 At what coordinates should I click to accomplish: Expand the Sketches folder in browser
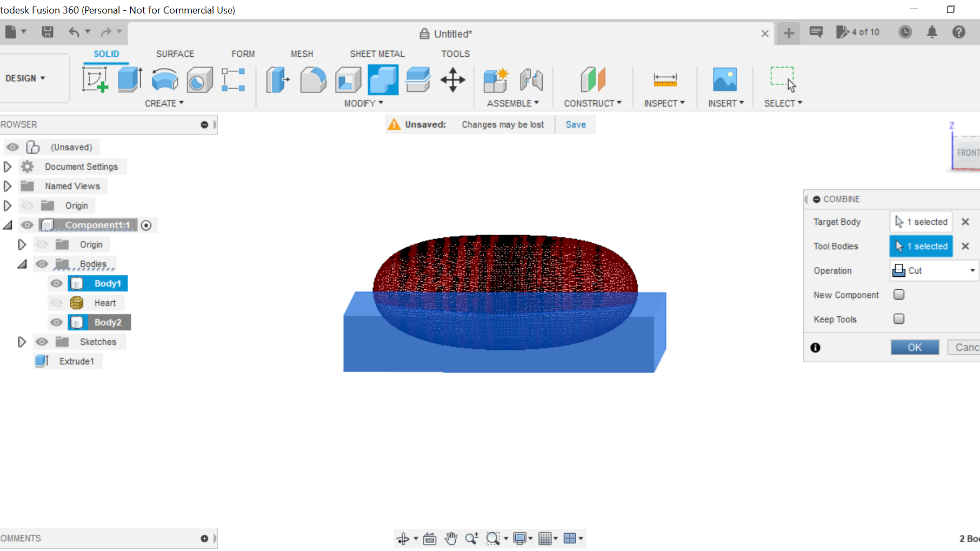(x=22, y=341)
